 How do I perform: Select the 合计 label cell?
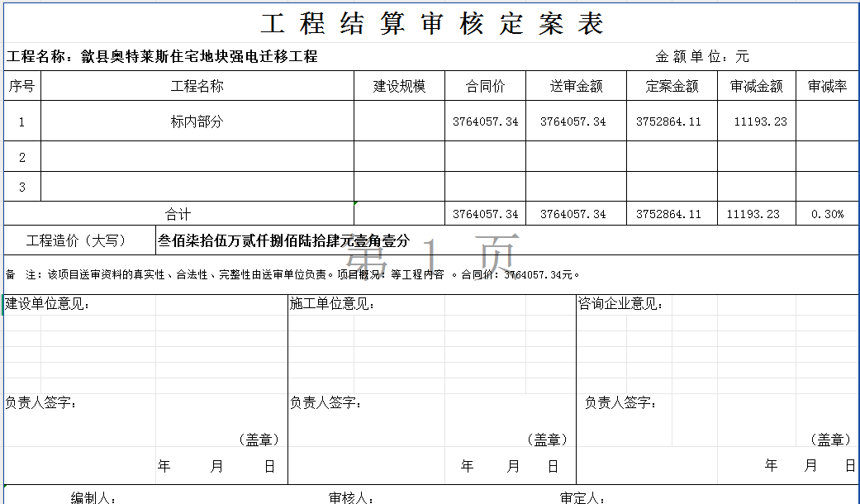click(x=178, y=214)
